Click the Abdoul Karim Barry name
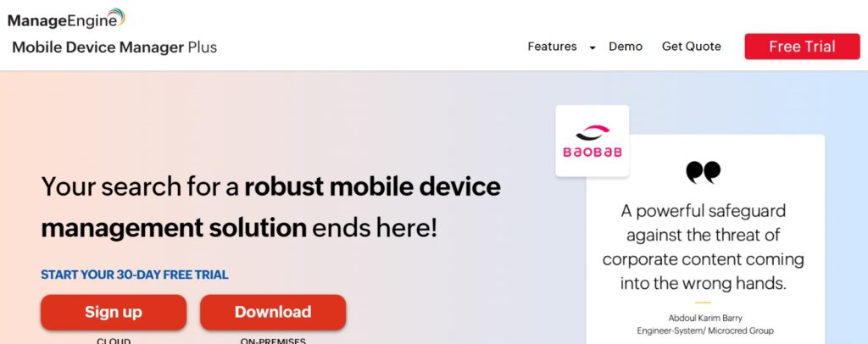 [x=704, y=318]
